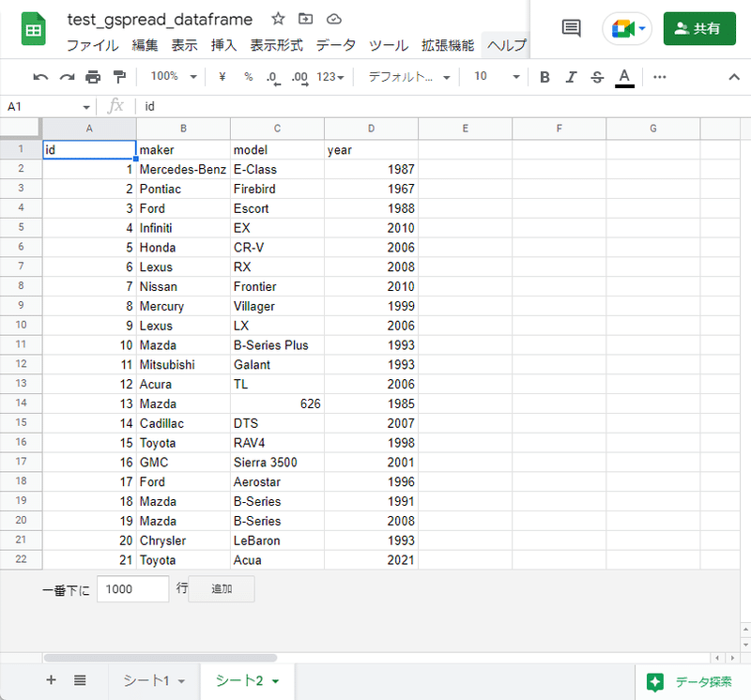Image resolution: width=751 pixels, height=700 pixels.
Task: Print the spreadsheet
Action: point(93,77)
